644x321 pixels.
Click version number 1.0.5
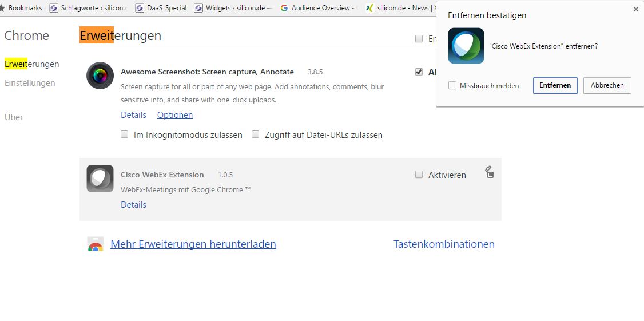tap(225, 175)
